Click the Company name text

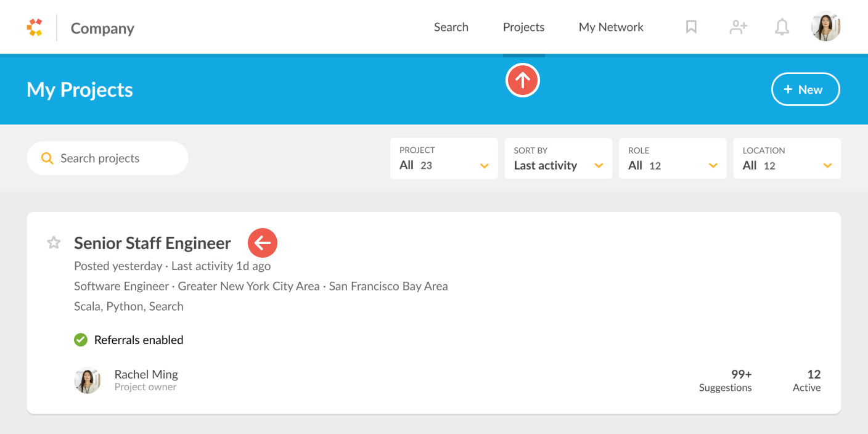click(102, 28)
